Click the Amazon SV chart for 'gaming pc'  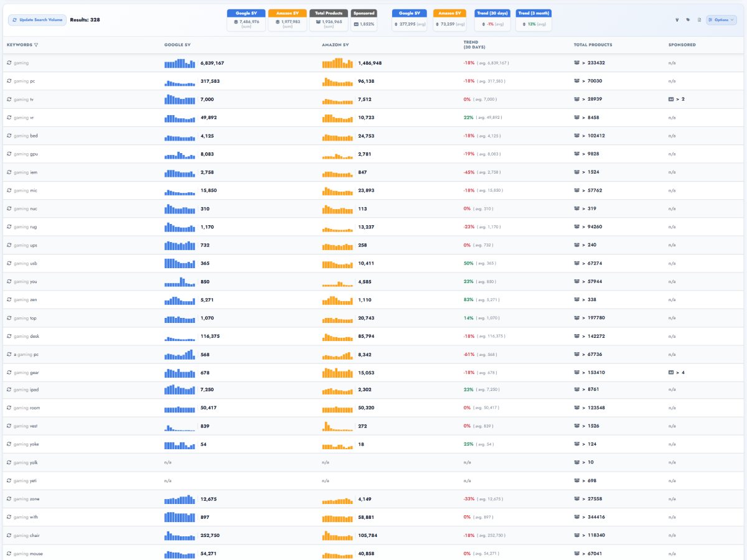click(337, 82)
